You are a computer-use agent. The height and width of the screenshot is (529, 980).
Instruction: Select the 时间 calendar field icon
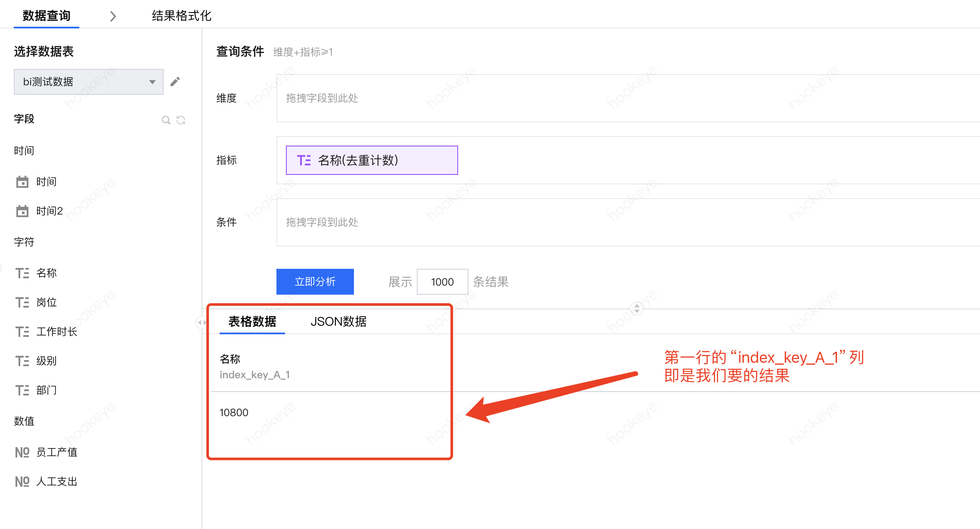click(22, 182)
